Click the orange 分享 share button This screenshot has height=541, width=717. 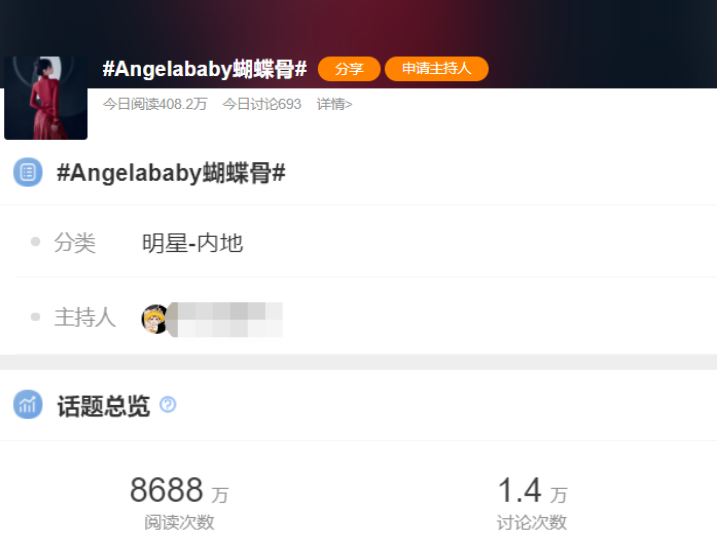tap(349, 69)
